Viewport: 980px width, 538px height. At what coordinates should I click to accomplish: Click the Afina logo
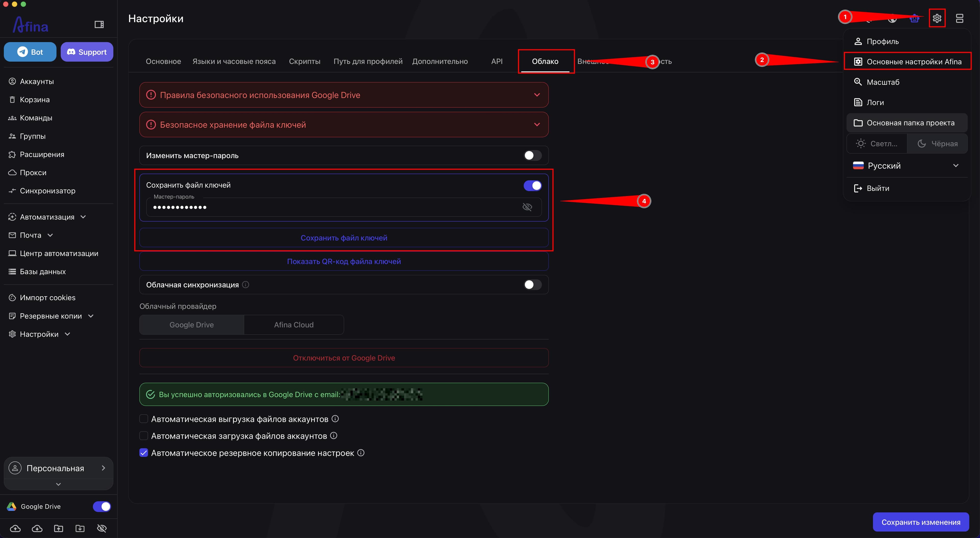click(x=30, y=25)
